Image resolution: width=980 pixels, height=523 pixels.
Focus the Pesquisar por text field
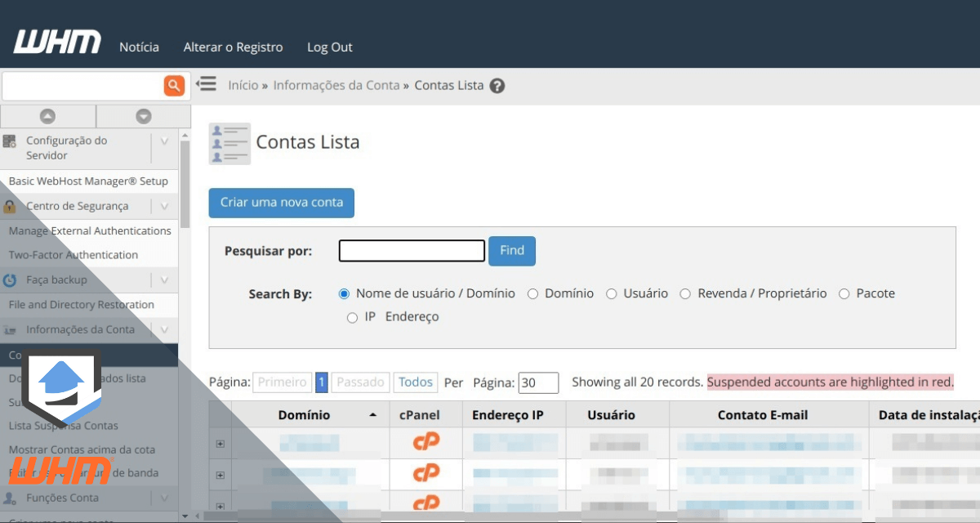412,251
